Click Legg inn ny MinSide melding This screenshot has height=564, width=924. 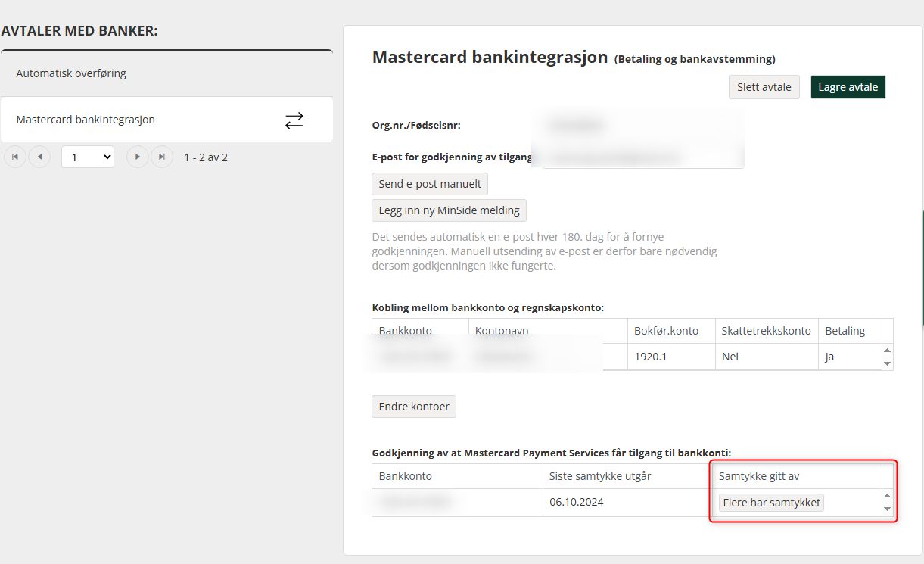[449, 210]
